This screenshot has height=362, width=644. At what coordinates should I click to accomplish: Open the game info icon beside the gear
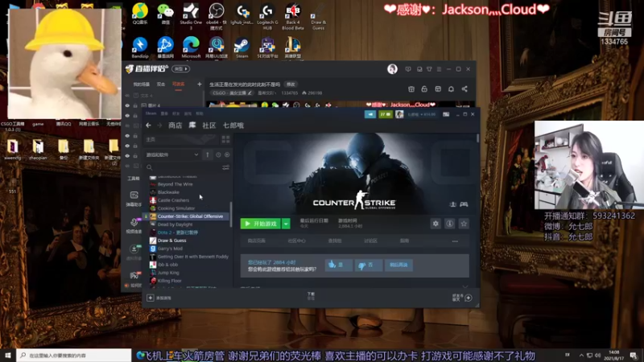[x=450, y=224]
